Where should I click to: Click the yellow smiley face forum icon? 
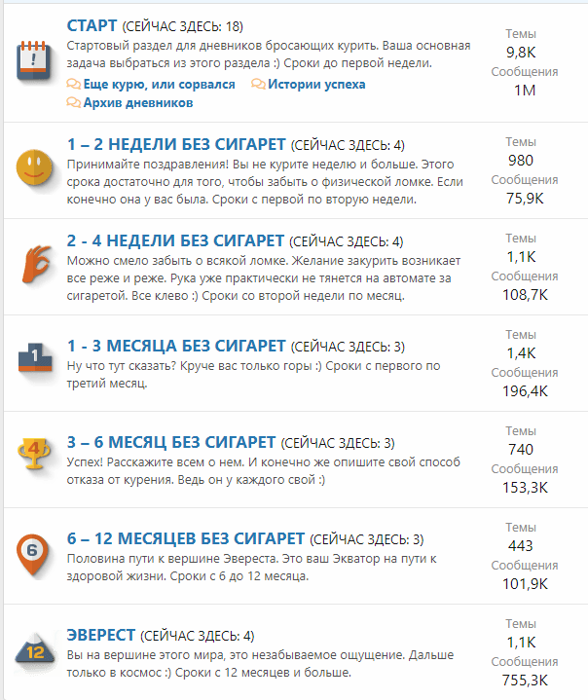(32, 166)
